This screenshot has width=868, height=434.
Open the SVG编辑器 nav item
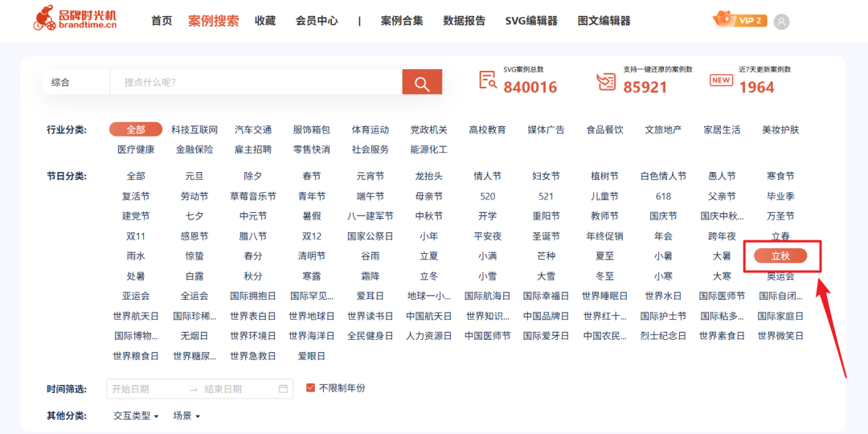tap(531, 21)
